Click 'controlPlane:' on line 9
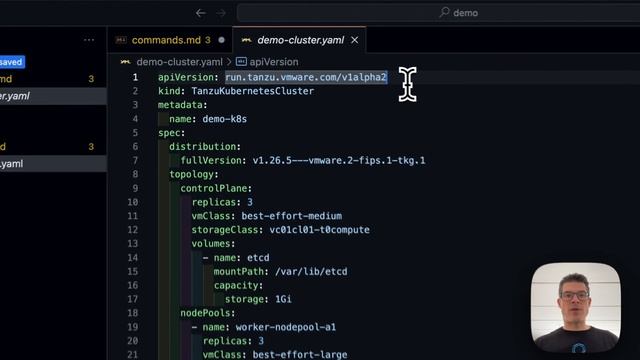Image resolution: width=640 pixels, height=360 pixels. pos(216,188)
